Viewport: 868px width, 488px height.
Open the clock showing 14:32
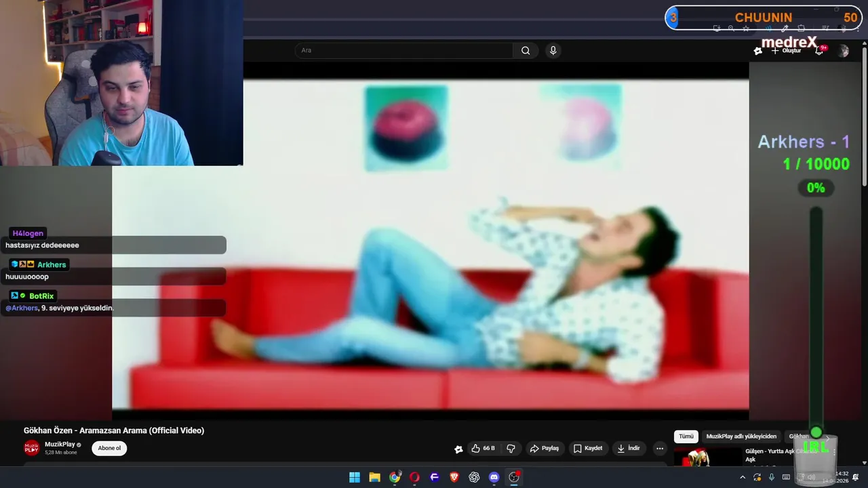(837, 477)
